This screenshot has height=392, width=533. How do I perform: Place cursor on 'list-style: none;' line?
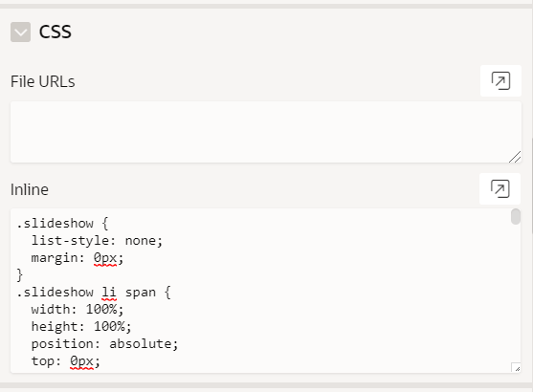click(97, 241)
